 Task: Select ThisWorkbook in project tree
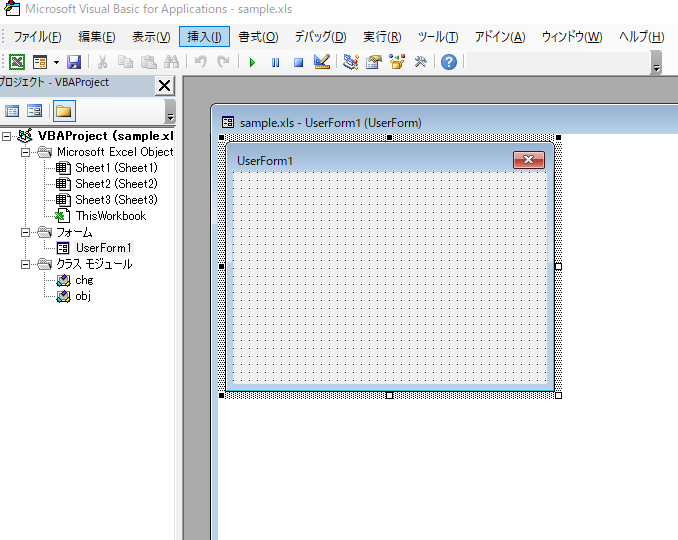[111, 216]
